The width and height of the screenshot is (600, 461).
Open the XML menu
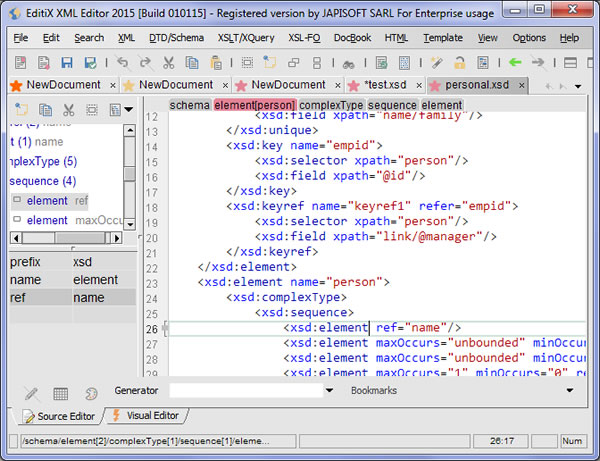click(126, 38)
